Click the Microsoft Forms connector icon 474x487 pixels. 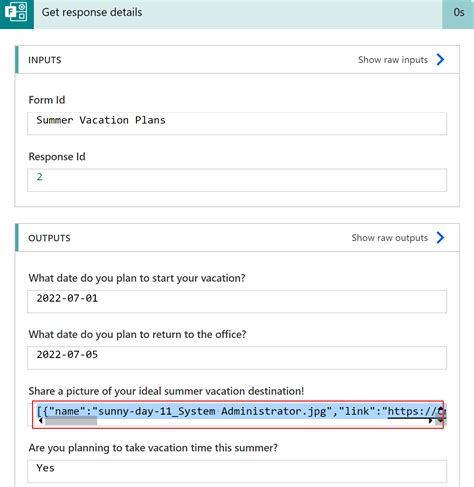coord(16,13)
